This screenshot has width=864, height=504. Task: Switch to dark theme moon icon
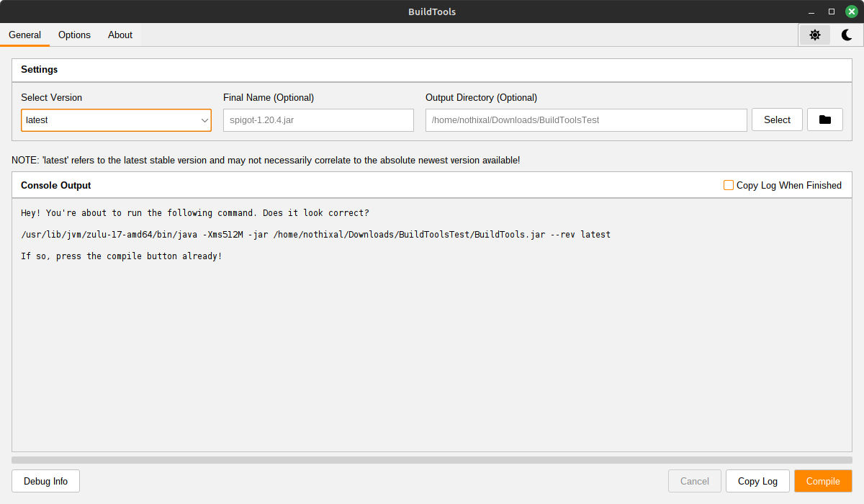point(847,35)
